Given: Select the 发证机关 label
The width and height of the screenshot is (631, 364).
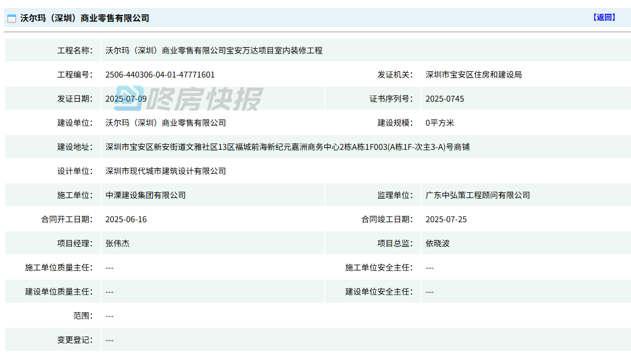Looking at the screenshot, I should [x=395, y=75].
